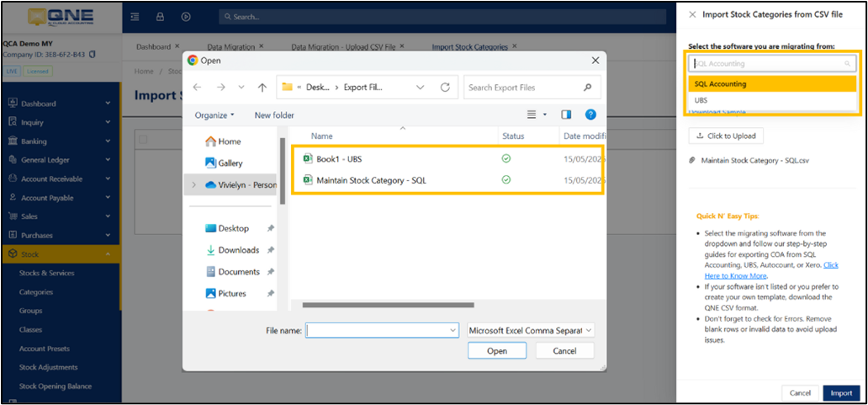Go forward in the Open dialog

point(221,88)
